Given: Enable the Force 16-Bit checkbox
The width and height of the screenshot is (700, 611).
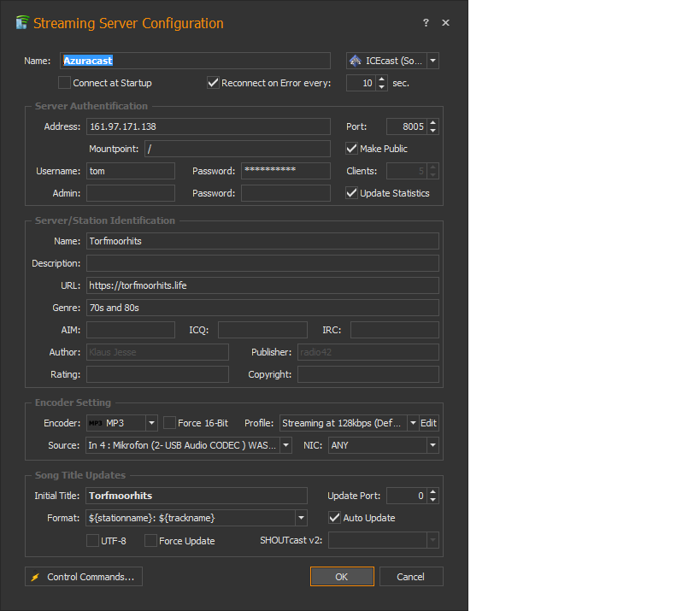Looking at the screenshot, I should pos(169,423).
